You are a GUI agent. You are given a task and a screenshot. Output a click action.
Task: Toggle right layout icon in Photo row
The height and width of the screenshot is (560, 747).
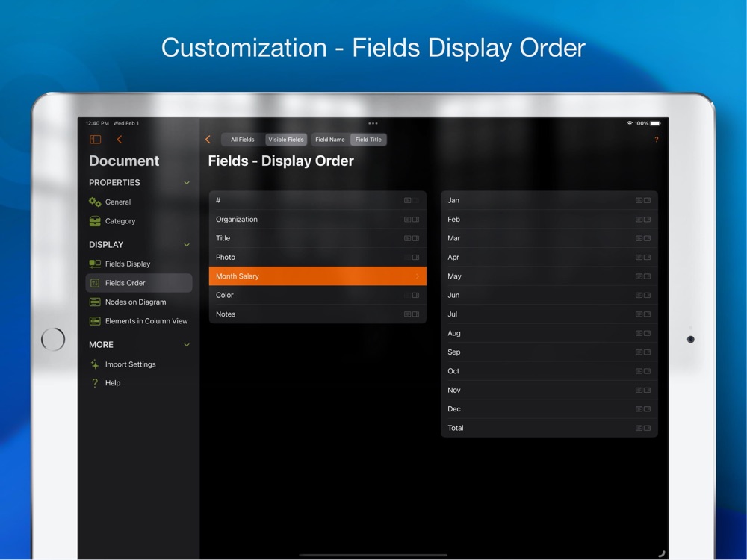[415, 257]
